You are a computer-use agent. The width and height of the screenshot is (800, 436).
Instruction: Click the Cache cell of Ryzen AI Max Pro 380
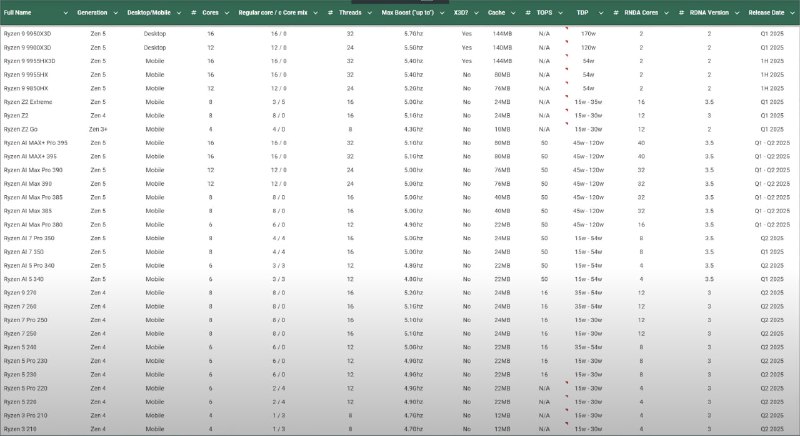(x=502, y=225)
